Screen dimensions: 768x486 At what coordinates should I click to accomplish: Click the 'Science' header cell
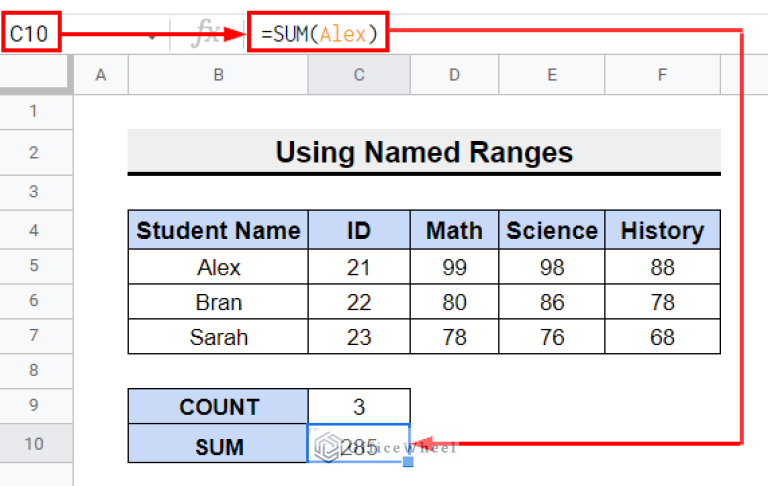coord(552,230)
